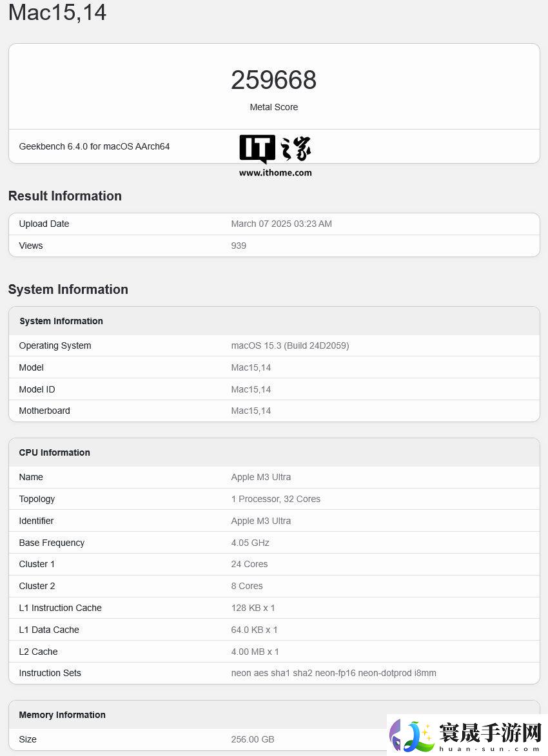Click the Memory Information table header
548x756 pixels.
tap(62, 715)
